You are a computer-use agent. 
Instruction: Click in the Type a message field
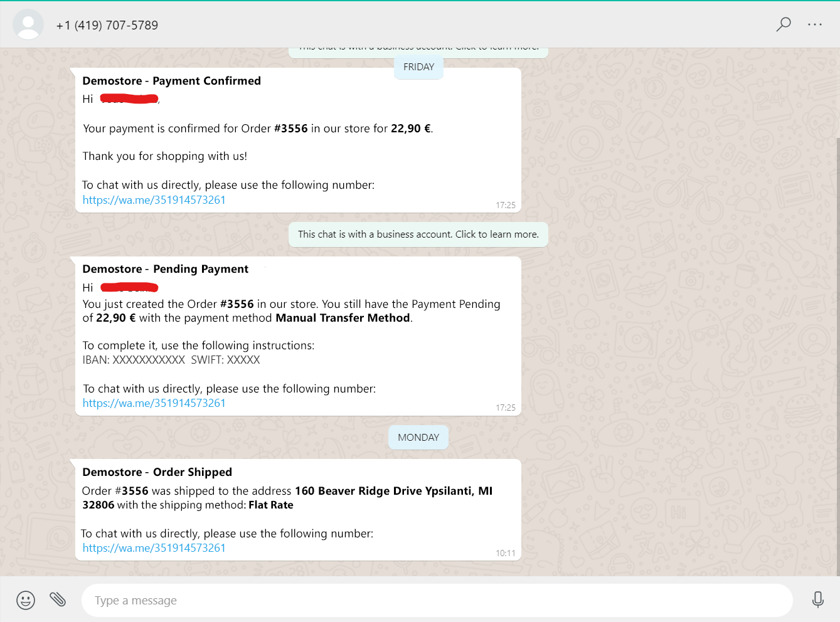click(437, 601)
